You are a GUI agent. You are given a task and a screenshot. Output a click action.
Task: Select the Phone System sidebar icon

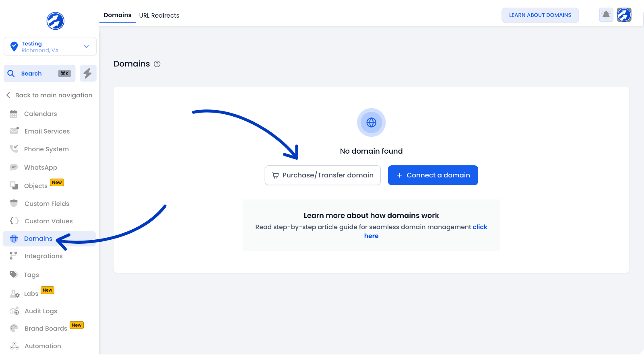pyautogui.click(x=14, y=149)
